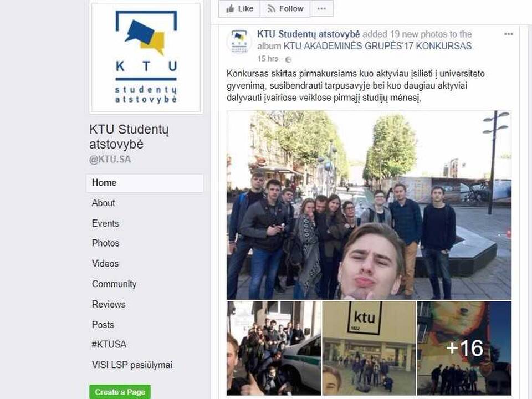
Task: Click the post's small KTU avatar
Action: pyautogui.click(x=239, y=42)
